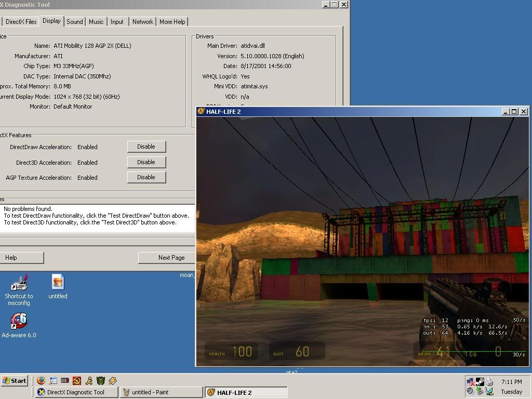Image resolution: width=532 pixels, height=399 pixels.
Task: Disable AGP Texture Acceleration
Action: (147, 177)
